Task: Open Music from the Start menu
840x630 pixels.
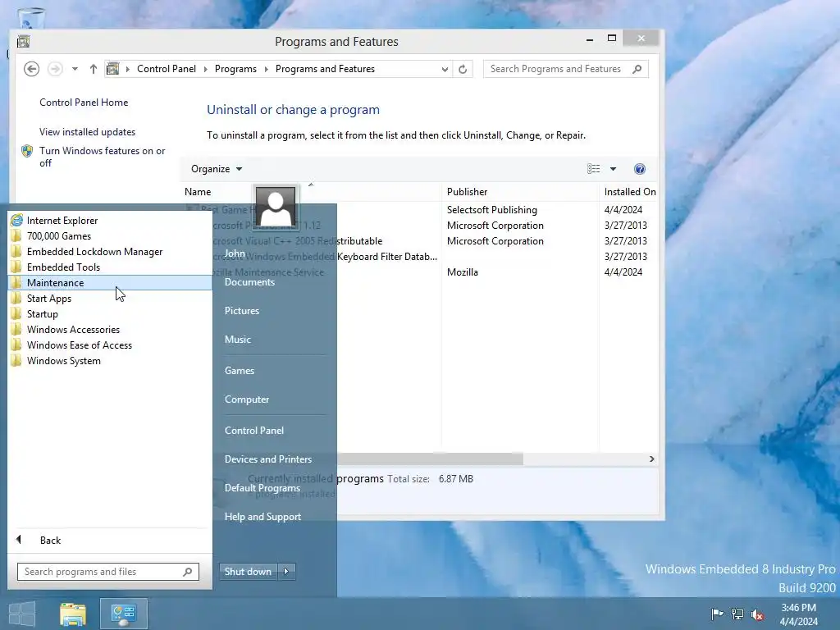Action: coord(238,340)
